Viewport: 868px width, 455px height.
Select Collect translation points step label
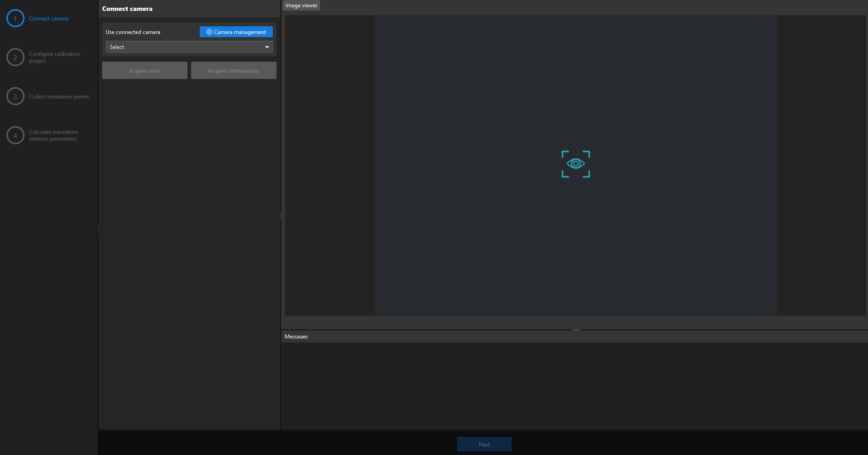(59, 97)
